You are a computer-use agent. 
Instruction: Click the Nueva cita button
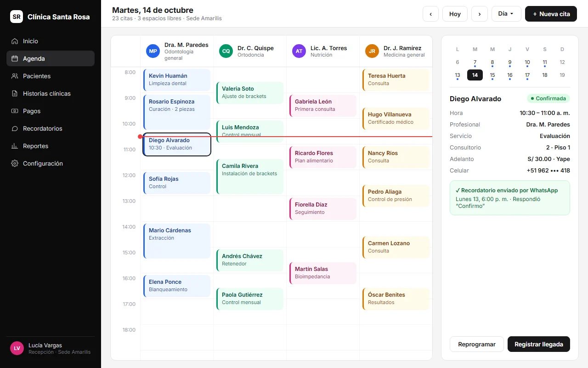coord(551,14)
